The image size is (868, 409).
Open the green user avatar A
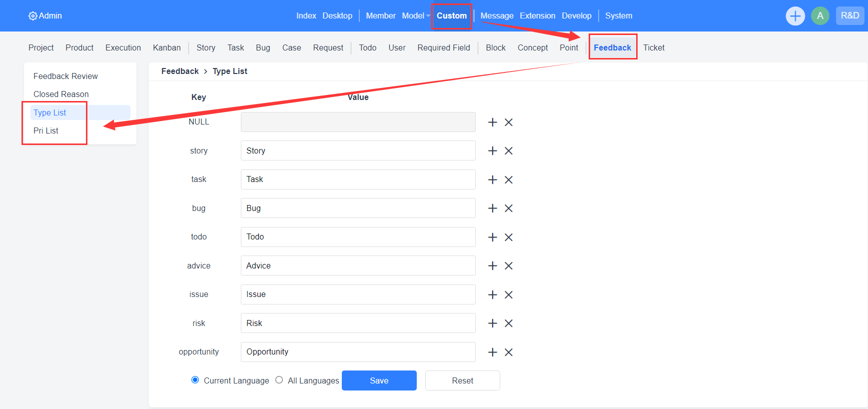pos(820,16)
